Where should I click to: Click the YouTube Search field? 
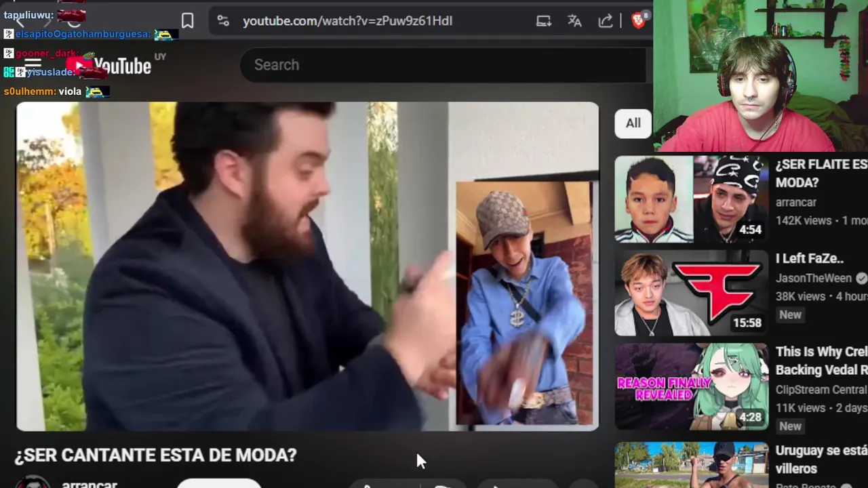pyautogui.click(x=444, y=65)
